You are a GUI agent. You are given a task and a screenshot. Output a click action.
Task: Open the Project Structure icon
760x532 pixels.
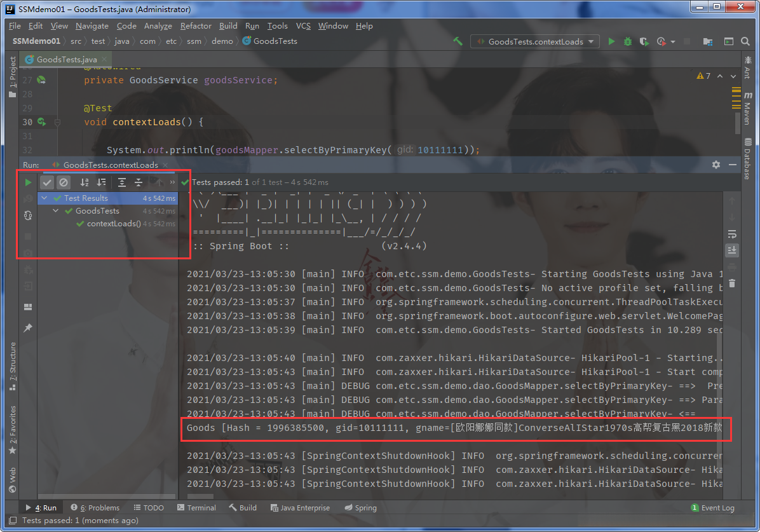tap(708, 42)
